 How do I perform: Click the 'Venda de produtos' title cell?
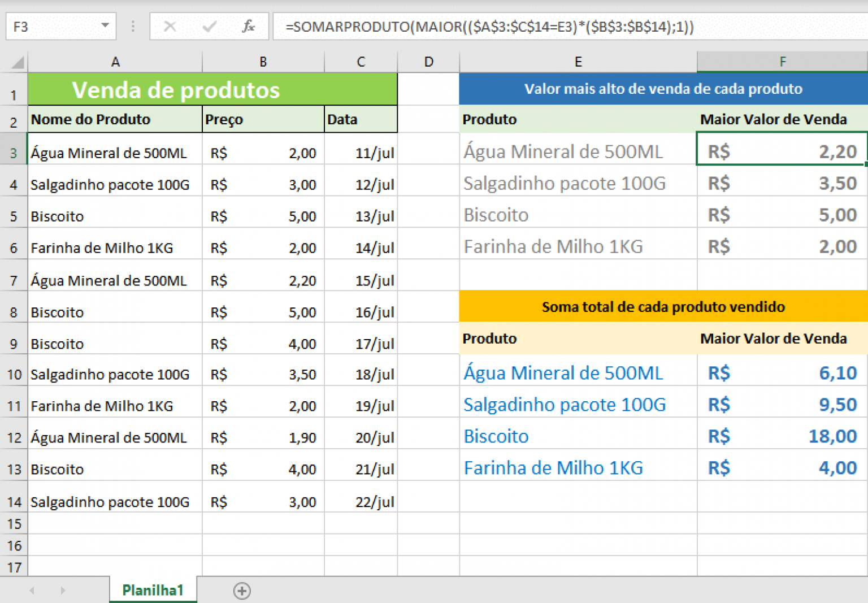(212, 89)
